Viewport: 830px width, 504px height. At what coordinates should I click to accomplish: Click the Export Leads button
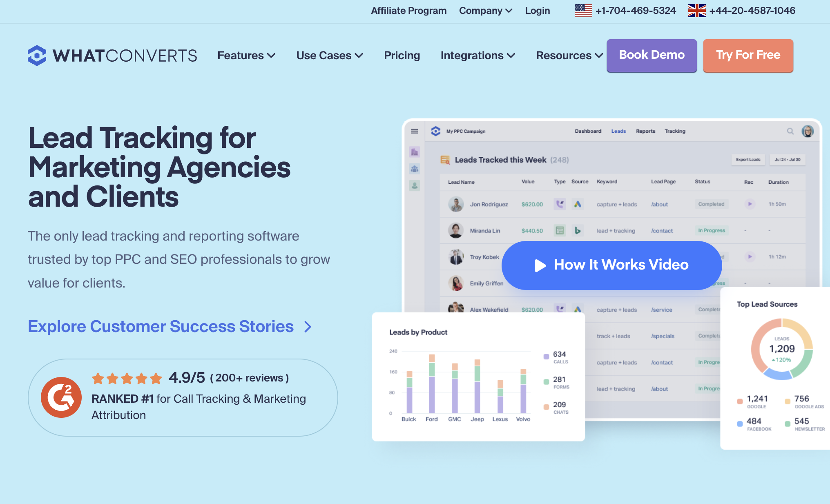(x=748, y=160)
